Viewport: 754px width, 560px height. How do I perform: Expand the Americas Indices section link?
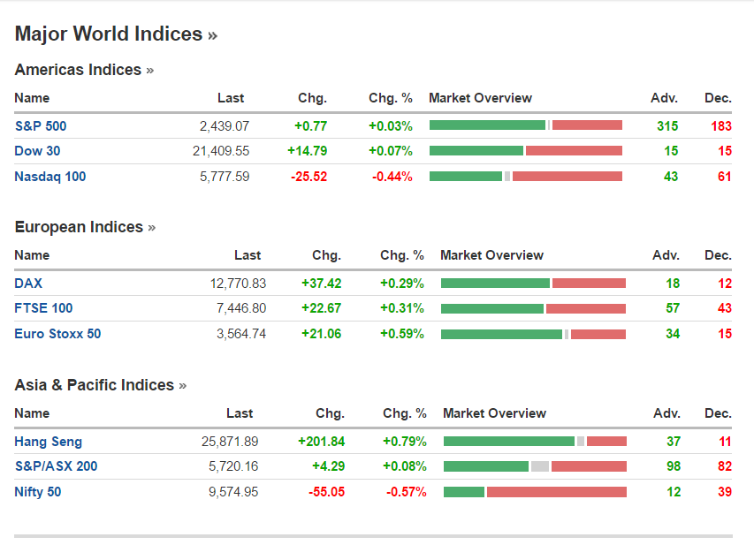tap(84, 70)
